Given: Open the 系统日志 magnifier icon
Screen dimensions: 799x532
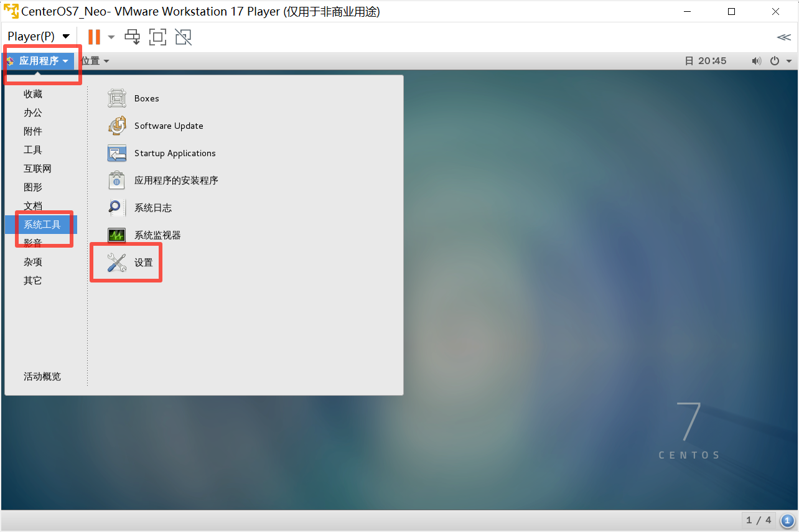Looking at the screenshot, I should 117,208.
